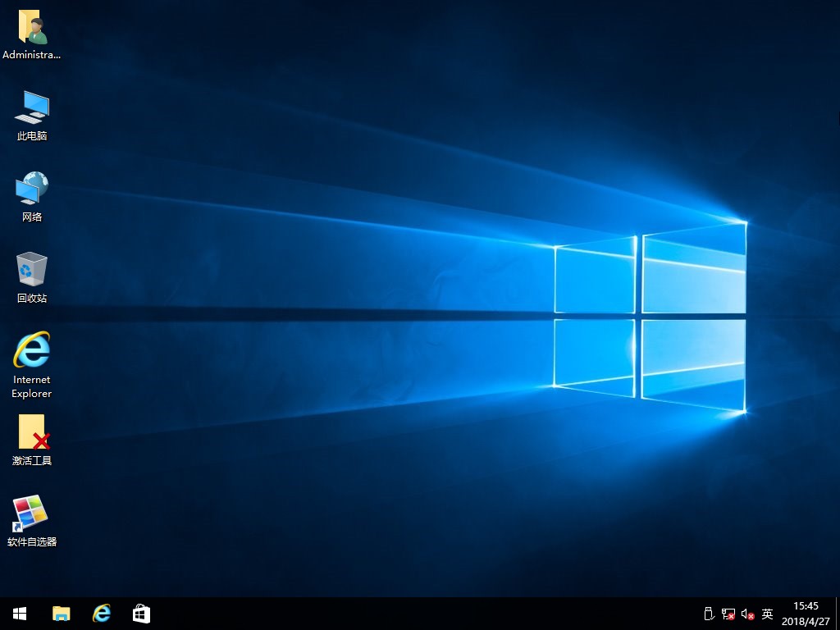Open the network status tray icon
840x630 pixels.
728,614
